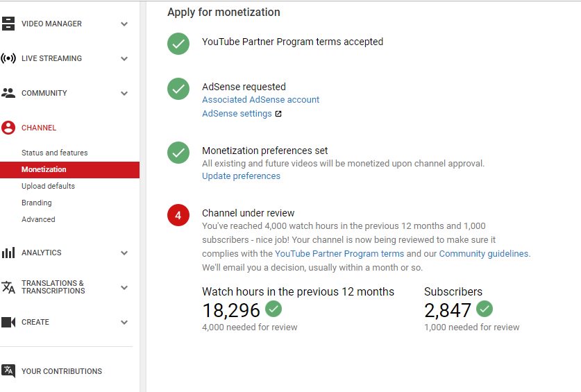The image size is (581, 392).
Task: Click green checkmark beside Partner Program terms accepted
Action: pos(178,44)
